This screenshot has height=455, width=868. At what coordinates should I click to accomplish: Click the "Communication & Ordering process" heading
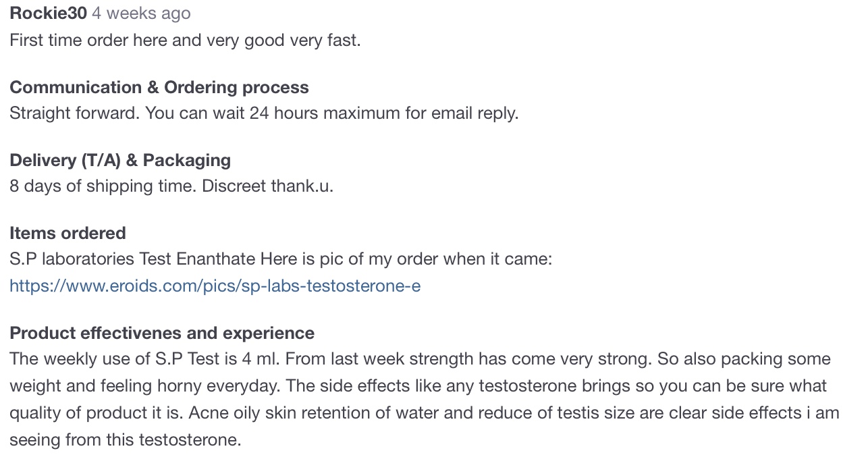click(x=159, y=88)
